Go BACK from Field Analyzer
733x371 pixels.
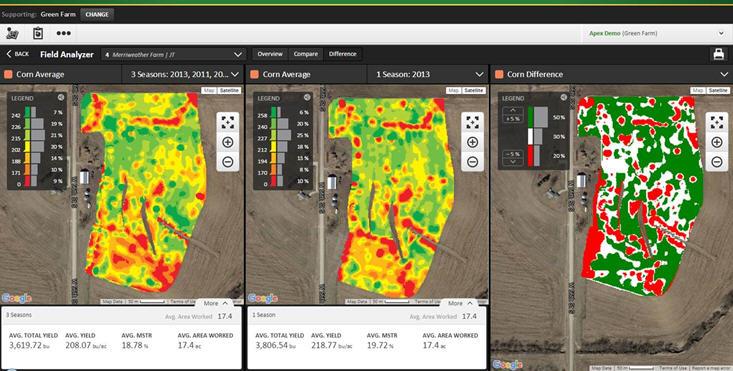click(17, 54)
